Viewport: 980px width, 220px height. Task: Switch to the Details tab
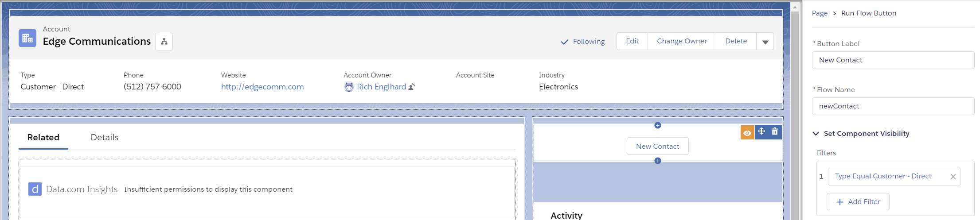click(x=105, y=137)
